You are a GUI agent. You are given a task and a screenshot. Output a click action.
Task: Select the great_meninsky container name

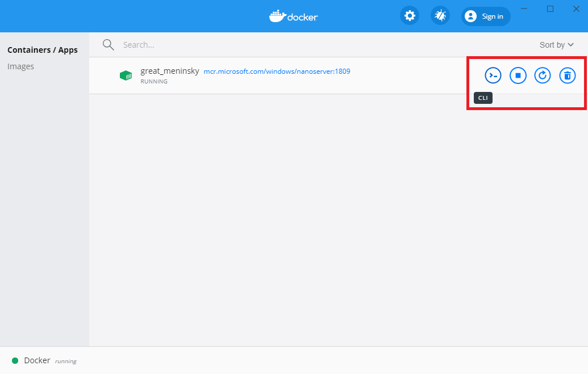(x=169, y=71)
